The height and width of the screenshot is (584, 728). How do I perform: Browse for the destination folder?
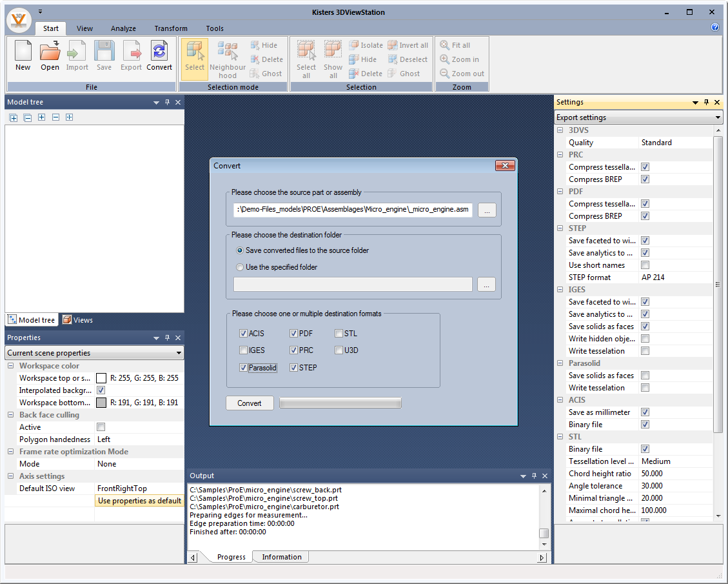[x=486, y=285]
